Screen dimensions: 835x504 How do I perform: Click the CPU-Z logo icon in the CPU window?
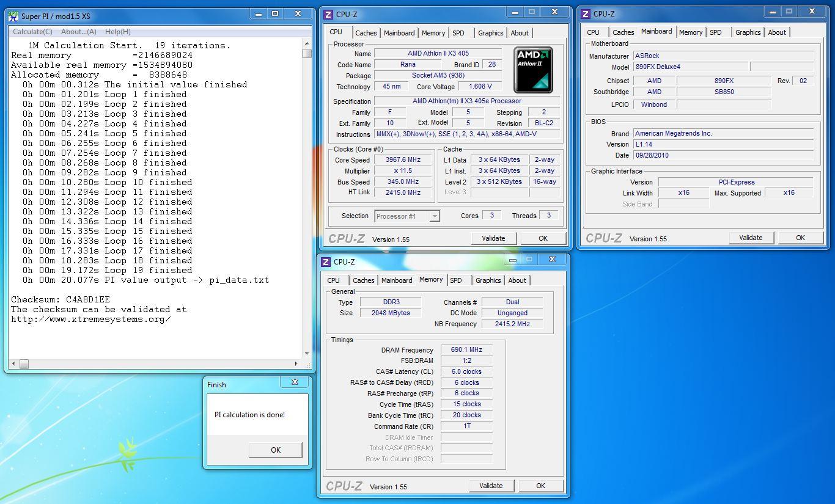click(328, 15)
